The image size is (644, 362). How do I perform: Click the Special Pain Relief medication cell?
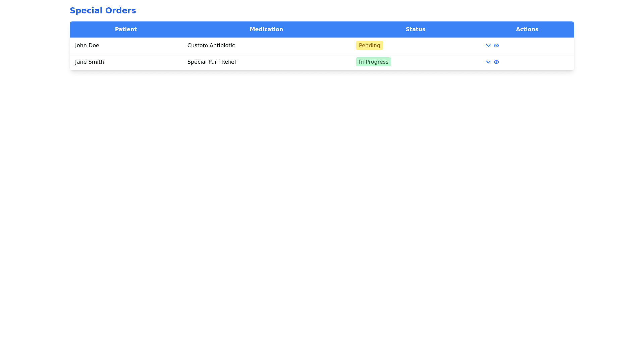(212, 62)
